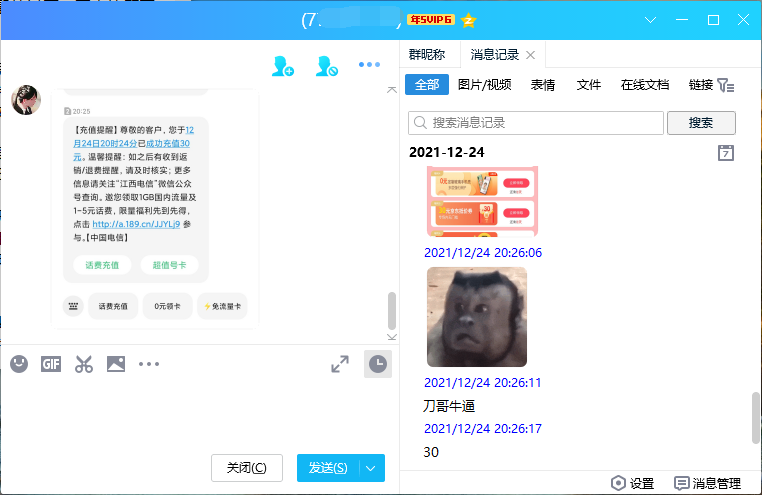Click the keyboard icon in chat bubble

pos(73,307)
